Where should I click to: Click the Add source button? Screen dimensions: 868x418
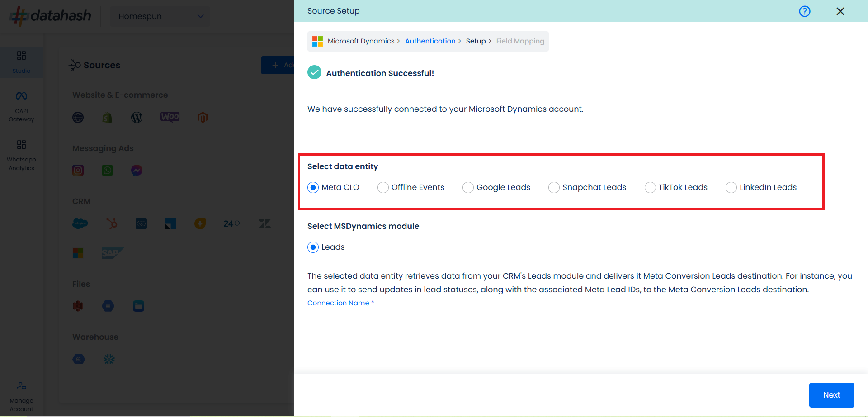[x=277, y=65]
